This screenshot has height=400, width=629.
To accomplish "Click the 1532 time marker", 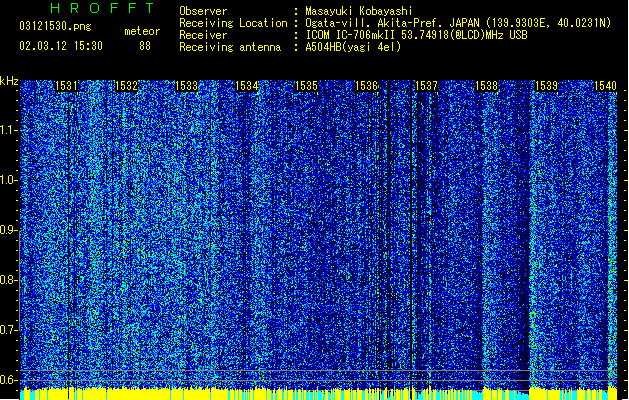I will tap(126, 86).
